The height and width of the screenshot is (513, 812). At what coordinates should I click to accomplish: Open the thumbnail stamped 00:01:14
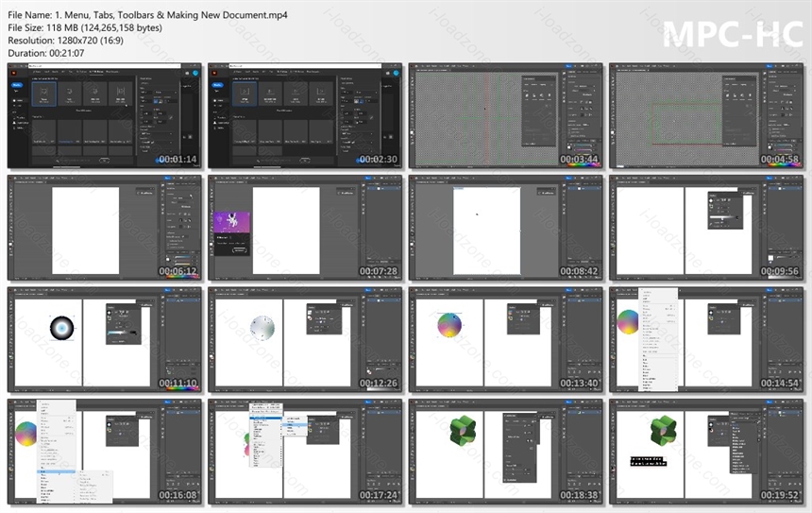pos(105,115)
